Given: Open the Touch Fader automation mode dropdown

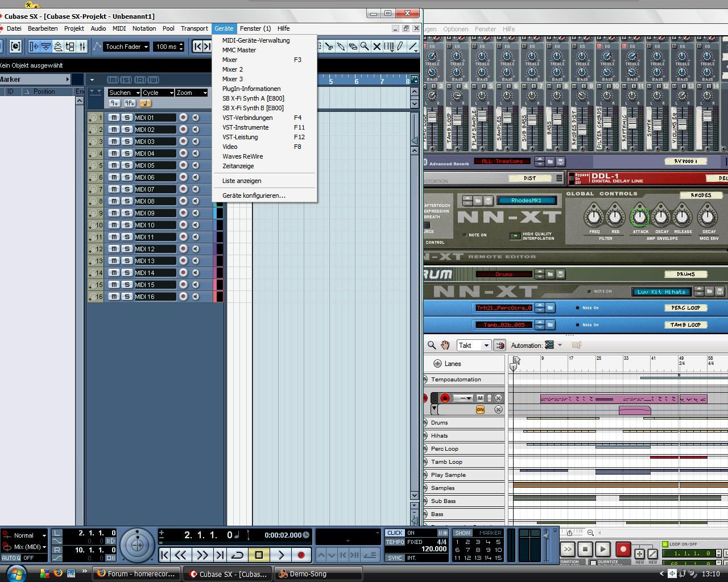Looking at the screenshot, I should point(126,47).
